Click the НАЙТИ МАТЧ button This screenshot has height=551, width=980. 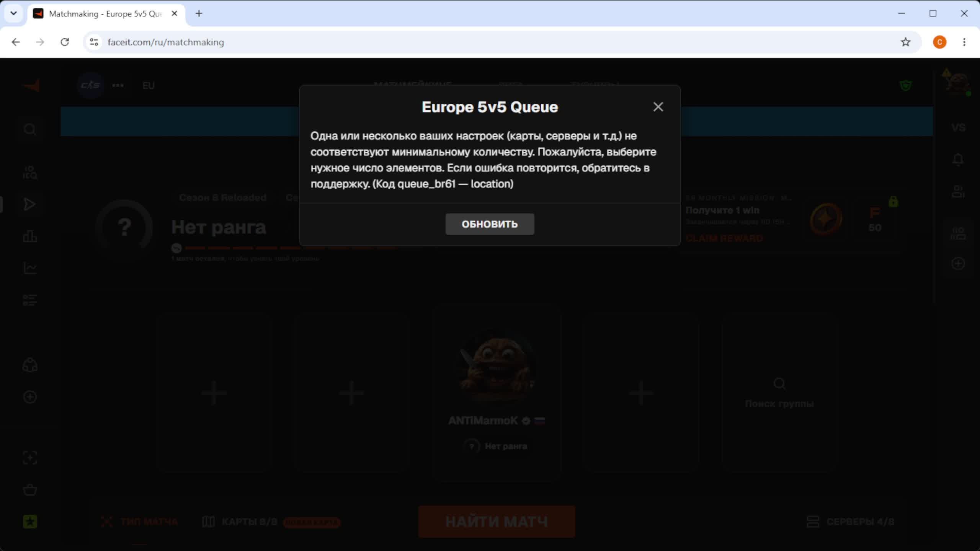497,522
